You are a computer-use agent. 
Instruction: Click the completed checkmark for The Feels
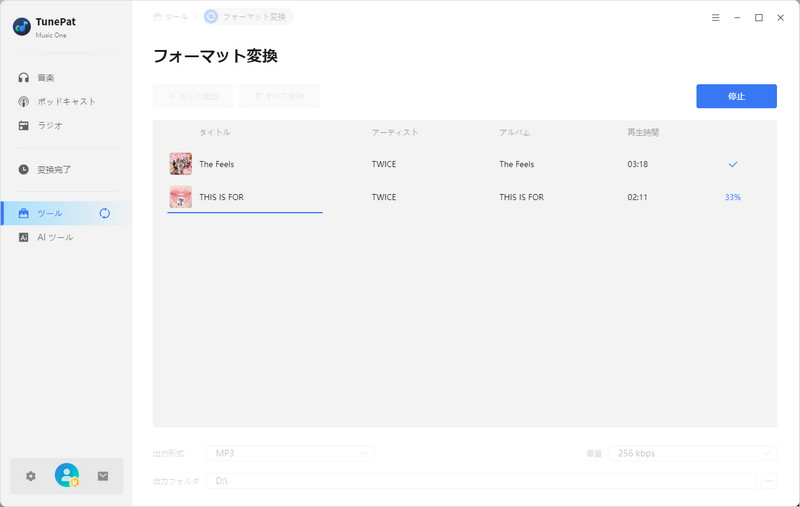point(733,164)
